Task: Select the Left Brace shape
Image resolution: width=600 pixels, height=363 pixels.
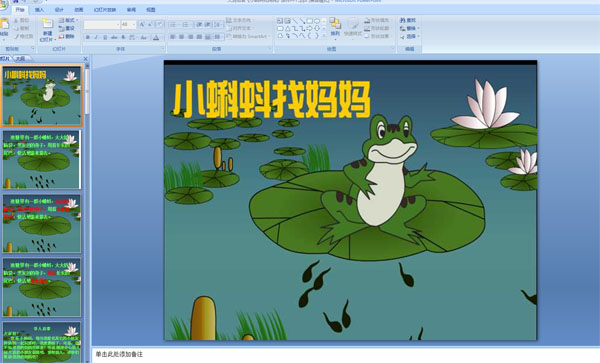Action: click(x=310, y=36)
